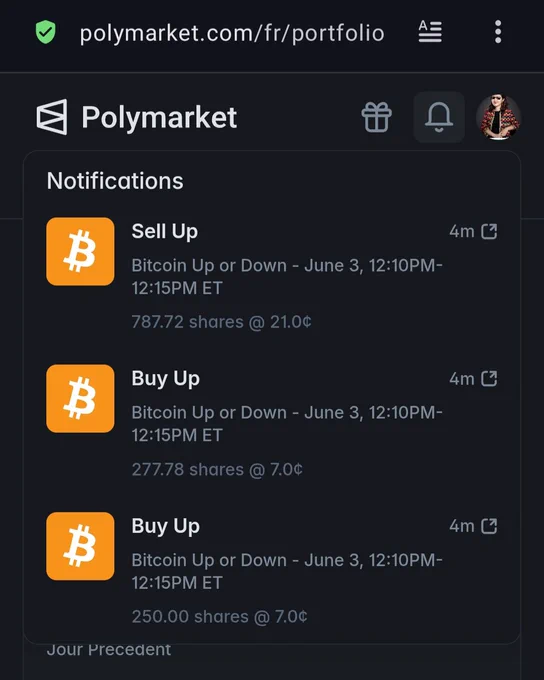Click the Bitcoin icon of 277.78 shares notification

coord(80,399)
